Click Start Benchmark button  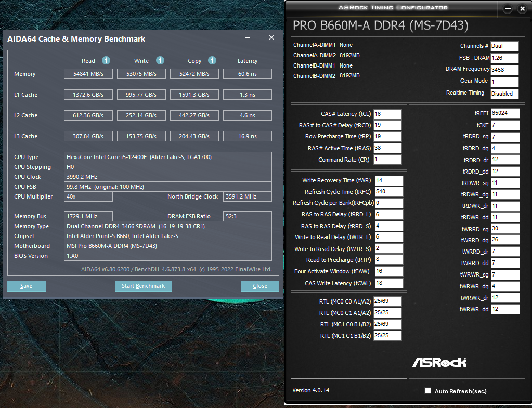(x=143, y=286)
